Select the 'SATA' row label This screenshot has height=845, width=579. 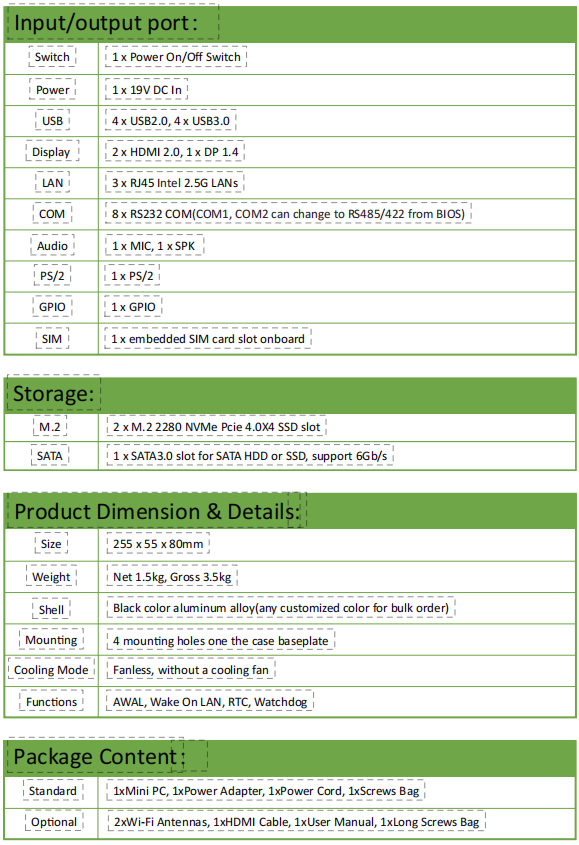tap(50, 456)
